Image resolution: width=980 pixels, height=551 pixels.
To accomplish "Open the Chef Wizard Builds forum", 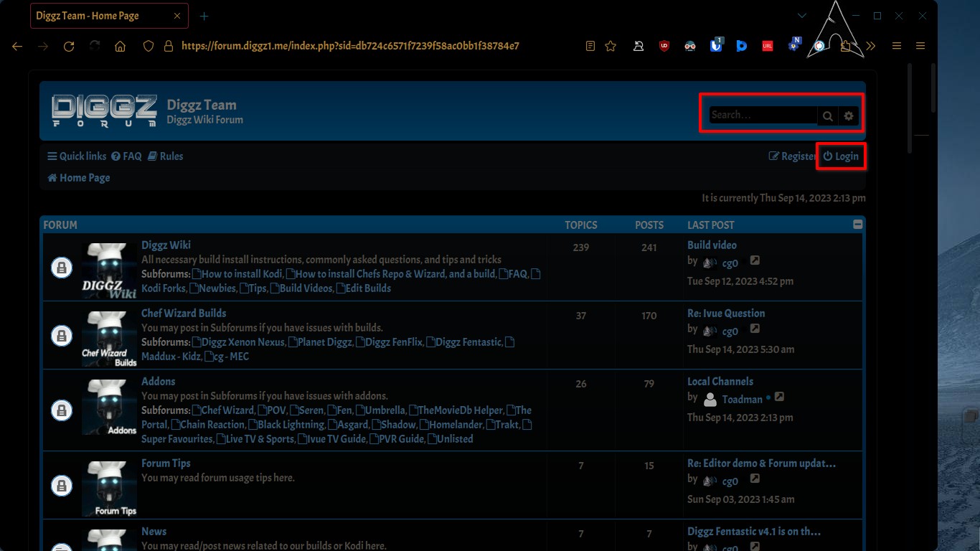I will 184,314.
